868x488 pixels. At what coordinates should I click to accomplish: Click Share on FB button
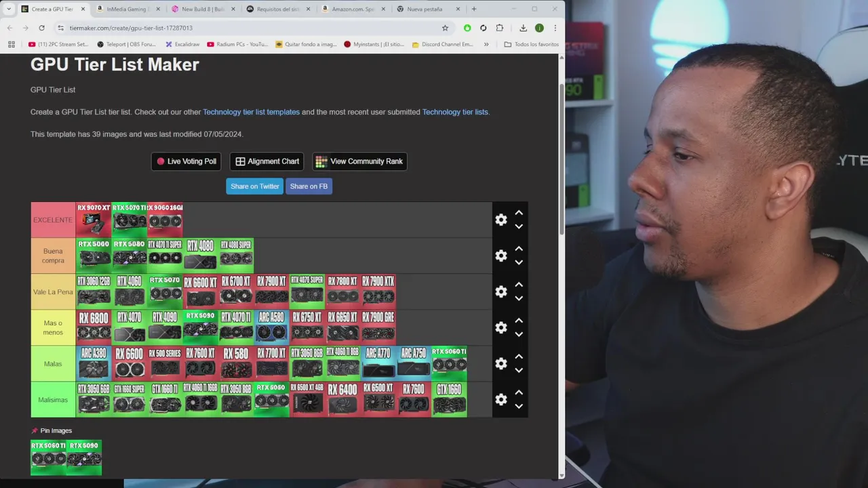[x=309, y=186]
